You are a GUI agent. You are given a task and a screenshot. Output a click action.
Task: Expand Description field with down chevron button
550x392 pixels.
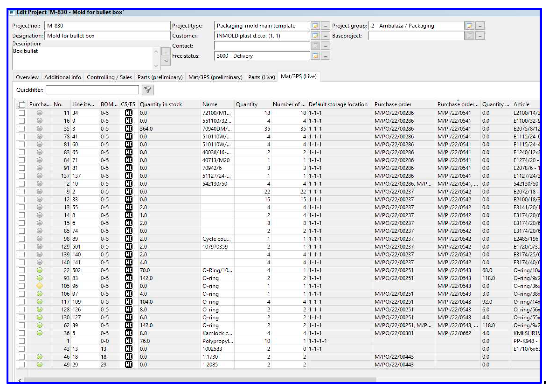point(166,61)
